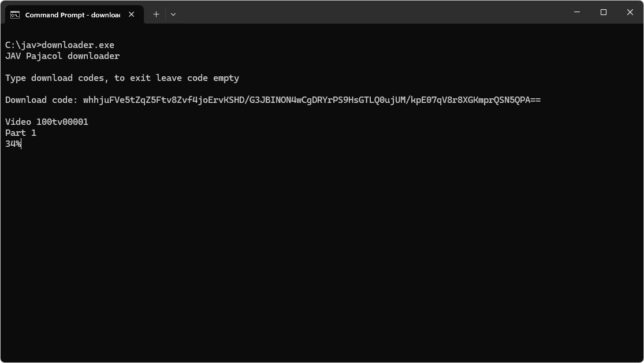Expand the new tab profile dropdown
Screen dimensions: 644x363
(x=173, y=14)
